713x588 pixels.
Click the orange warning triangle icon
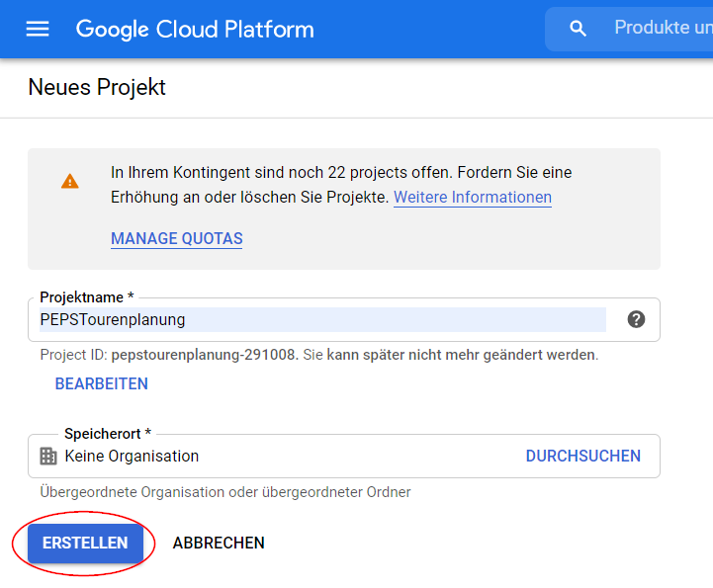(69, 181)
